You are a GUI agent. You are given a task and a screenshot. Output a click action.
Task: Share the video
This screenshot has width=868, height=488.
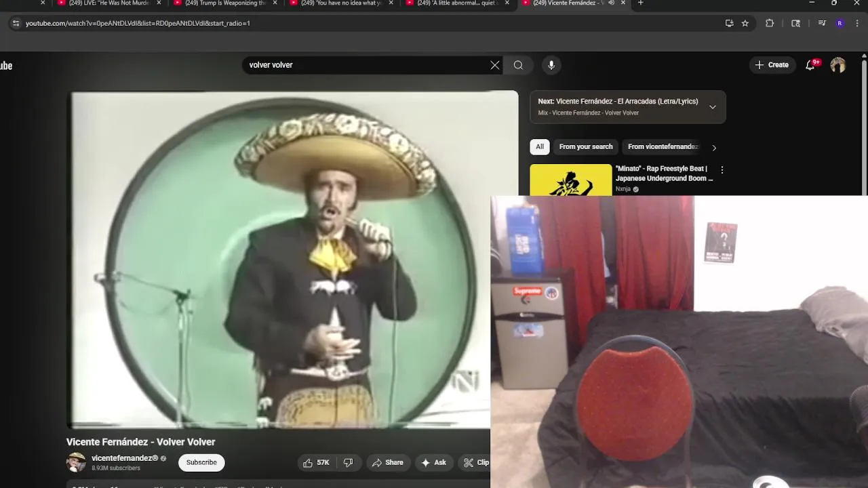pyautogui.click(x=388, y=462)
